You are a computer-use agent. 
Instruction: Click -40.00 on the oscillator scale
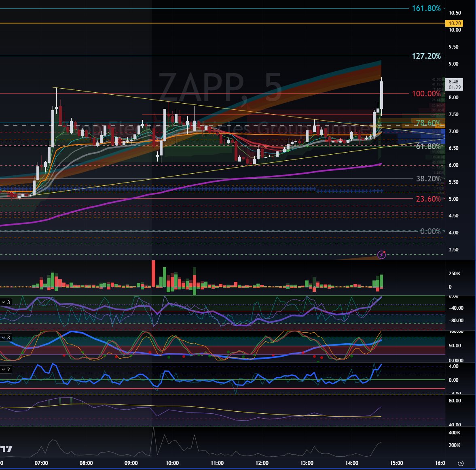click(x=456, y=308)
